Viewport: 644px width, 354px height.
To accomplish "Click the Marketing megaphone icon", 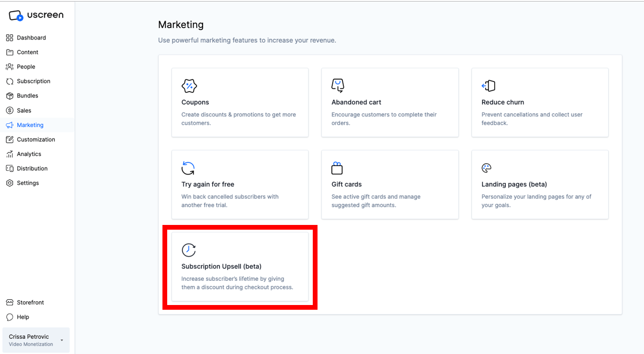I will click(x=9, y=125).
